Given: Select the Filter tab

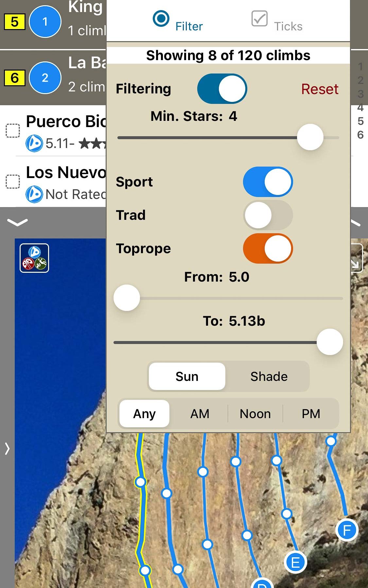Looking at the screenshot, I should 178,21.
